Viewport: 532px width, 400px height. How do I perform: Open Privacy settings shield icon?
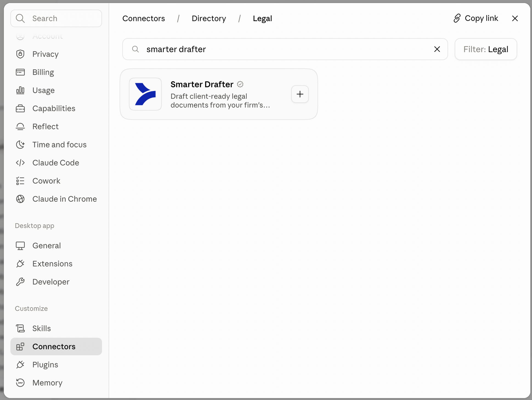pyautogui.click(x=20, y=54)
